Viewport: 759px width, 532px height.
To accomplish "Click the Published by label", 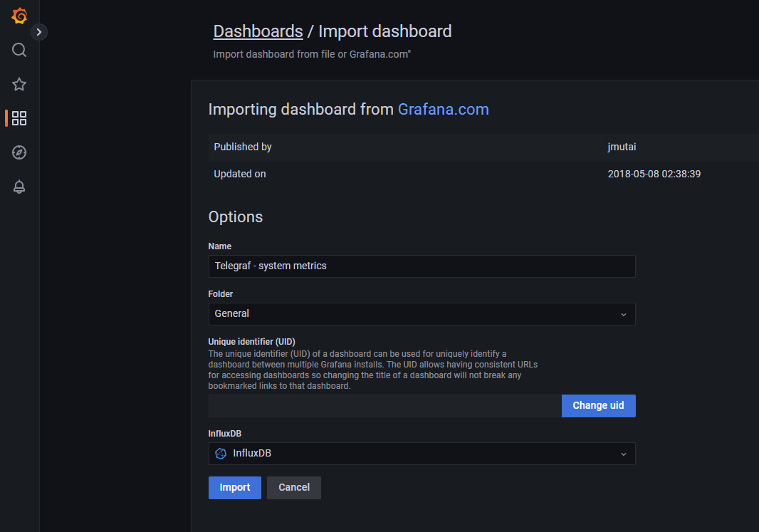I will [x=243, y=147].
